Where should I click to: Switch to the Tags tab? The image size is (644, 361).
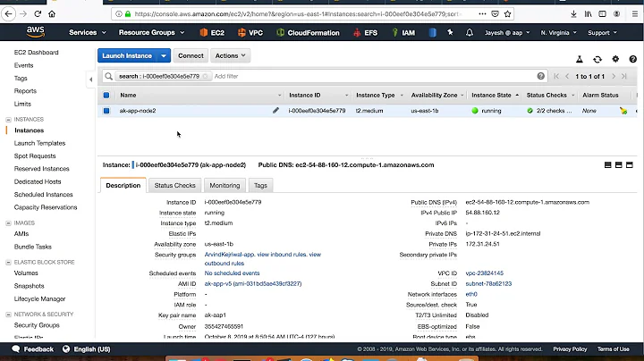click(x=260, y=186)
